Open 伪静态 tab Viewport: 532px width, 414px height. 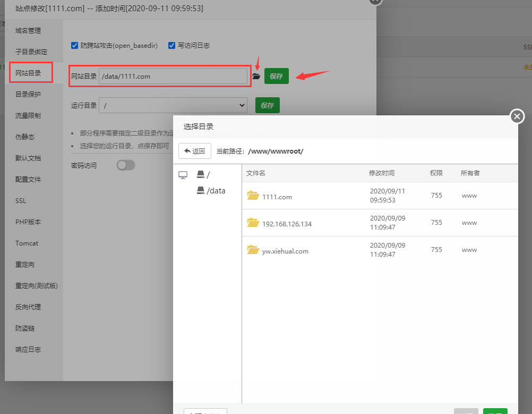25,137
